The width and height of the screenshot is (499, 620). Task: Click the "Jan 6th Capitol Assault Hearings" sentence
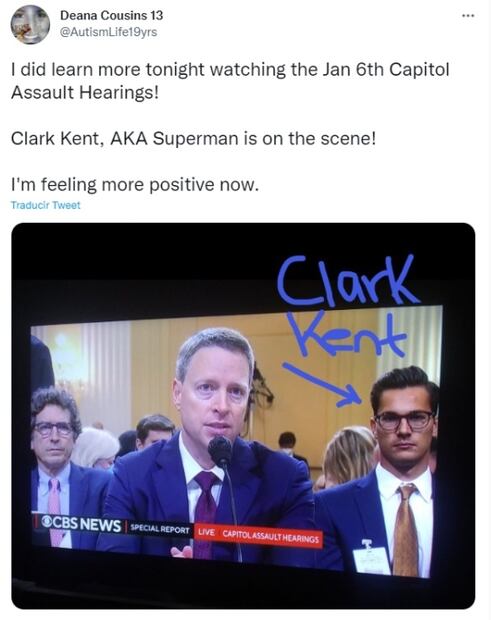230,81
